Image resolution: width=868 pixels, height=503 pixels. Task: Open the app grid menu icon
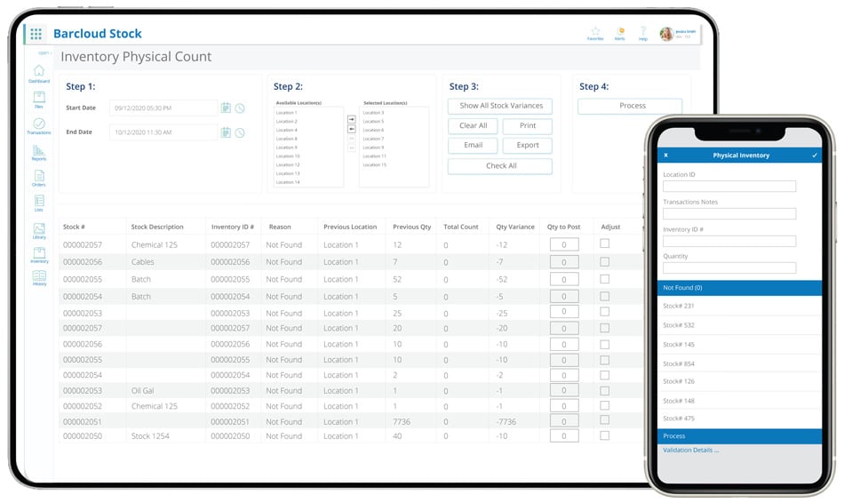tap(36, 35)
